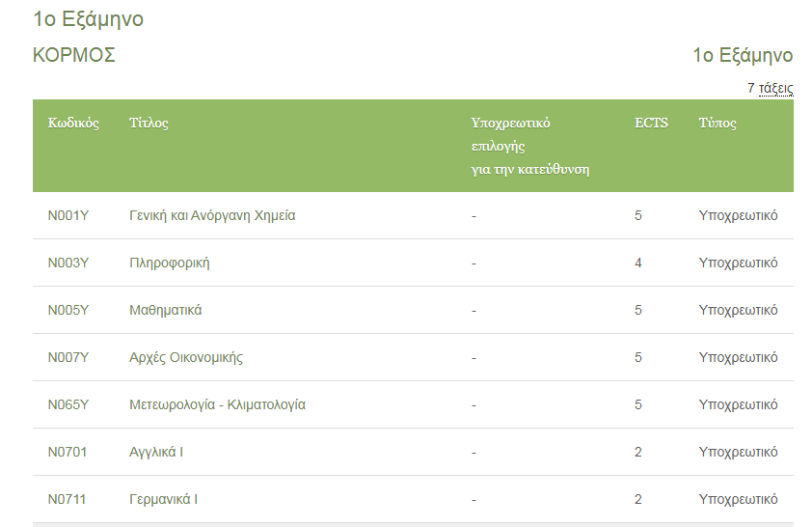Click the Κωδικός column header
Image resolution: width=812 pixels, height=527 pixels.
[73, 124]
